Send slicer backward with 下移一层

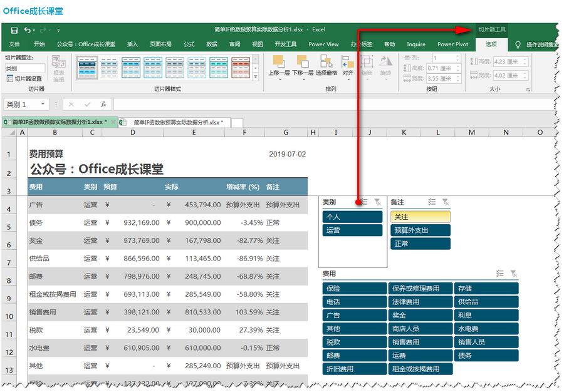click(x=303, y=66)
